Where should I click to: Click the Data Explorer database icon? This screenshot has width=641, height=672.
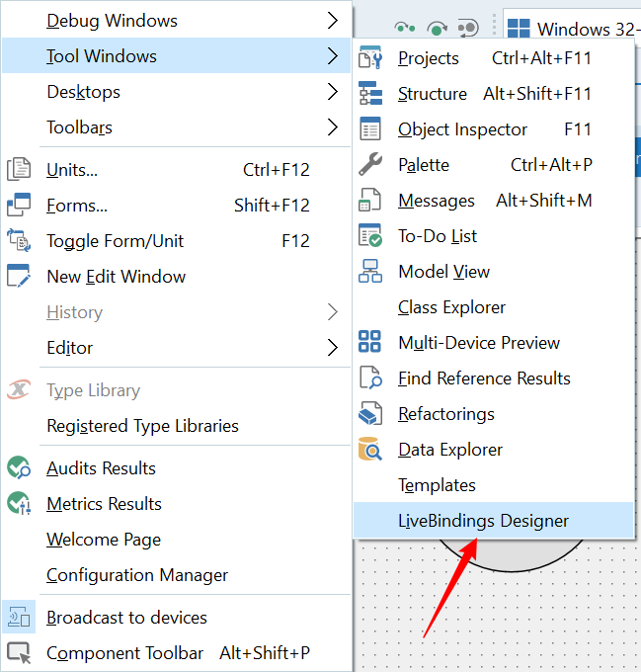coord(370,449)
